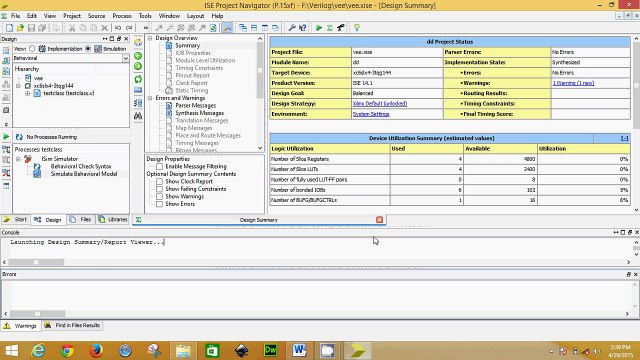Click the ISim Simulator process icon
The width and height of the screenshot is (640, 360).
(28, 159)
